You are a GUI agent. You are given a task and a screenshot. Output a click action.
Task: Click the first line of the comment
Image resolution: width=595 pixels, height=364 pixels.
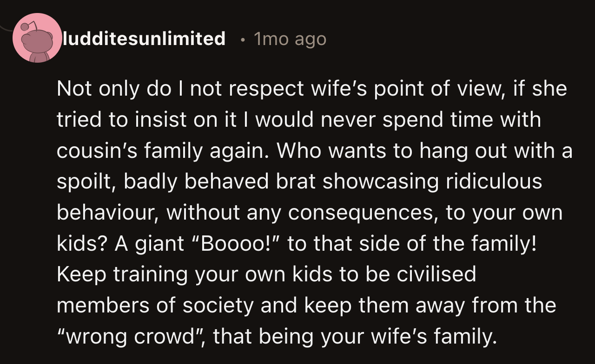(311, 88)
